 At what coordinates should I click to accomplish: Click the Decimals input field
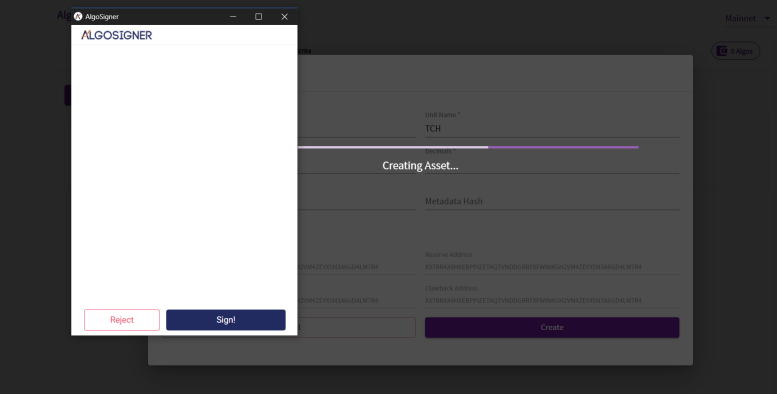[552, 165]
